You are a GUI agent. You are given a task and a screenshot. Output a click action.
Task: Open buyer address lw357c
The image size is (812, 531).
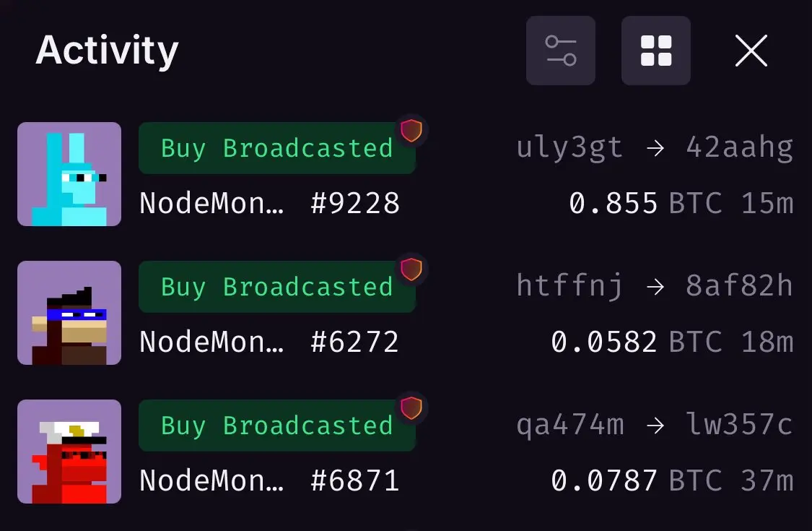740,425
